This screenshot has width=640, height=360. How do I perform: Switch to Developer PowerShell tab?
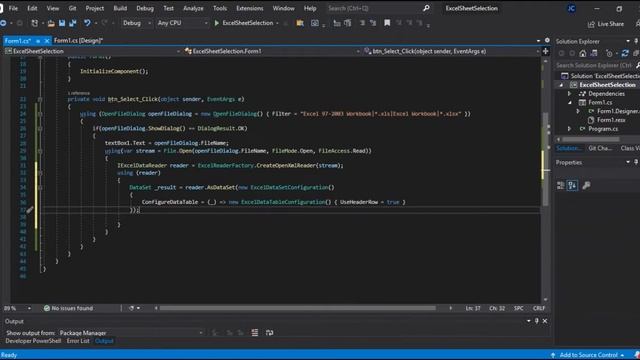(33, 341)
